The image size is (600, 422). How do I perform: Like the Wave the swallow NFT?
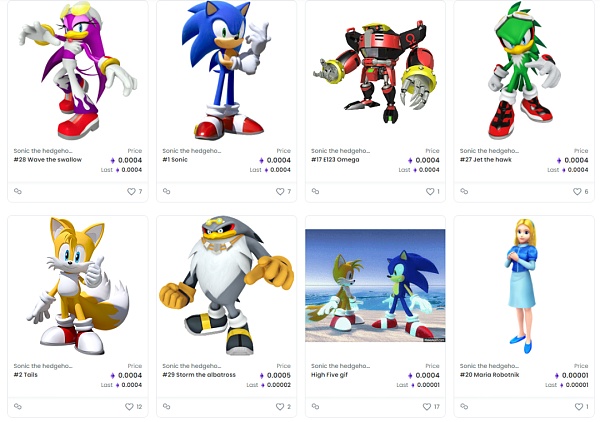pyautogui.click(x=130, y=192)
